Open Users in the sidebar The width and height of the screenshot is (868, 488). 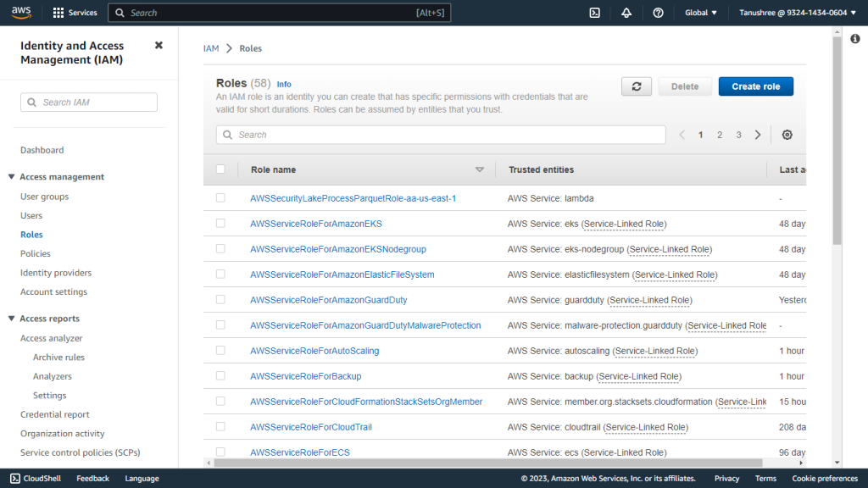pos(31,215)
